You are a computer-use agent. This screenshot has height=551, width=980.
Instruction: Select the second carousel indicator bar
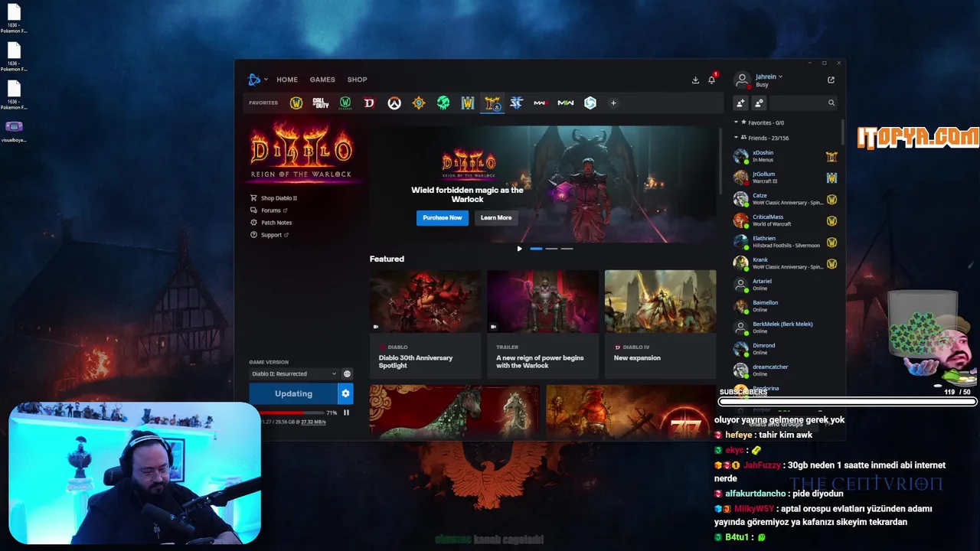(x=551, y=249)
